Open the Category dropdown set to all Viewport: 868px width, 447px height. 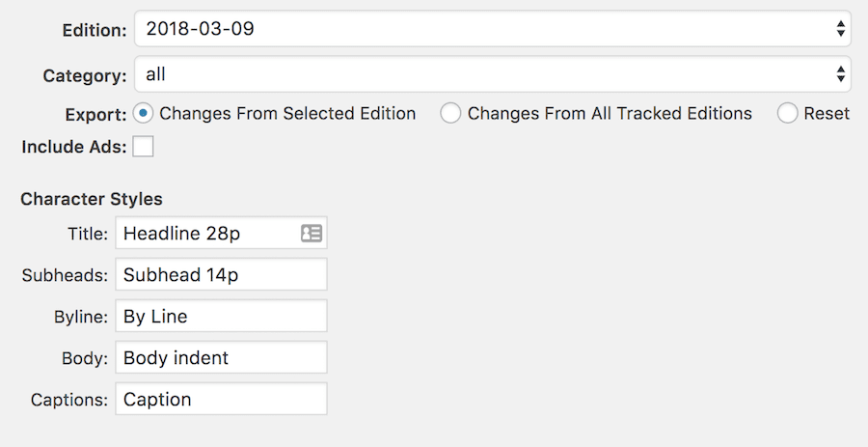point(493,73)
